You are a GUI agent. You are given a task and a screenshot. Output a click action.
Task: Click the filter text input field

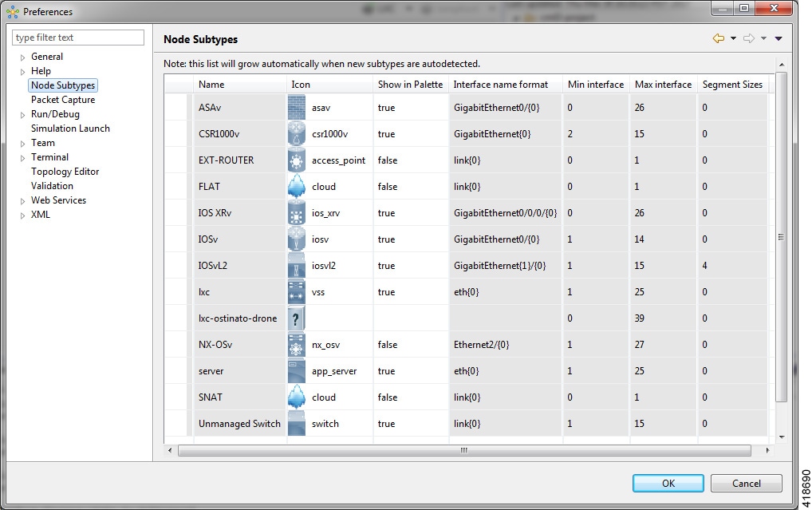[x=78, y=38]
